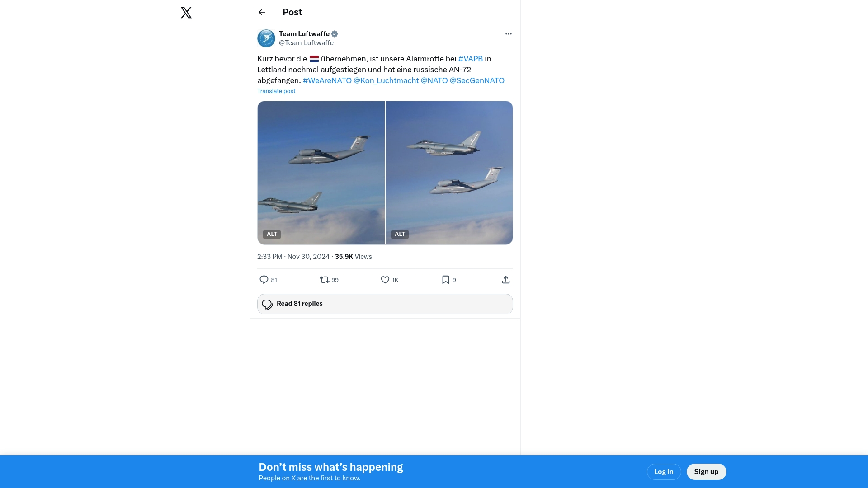The height and width of the screenshot is (488, 868).
Task: Open the #WeAreNATO hashtag
Action: (327, 80)
